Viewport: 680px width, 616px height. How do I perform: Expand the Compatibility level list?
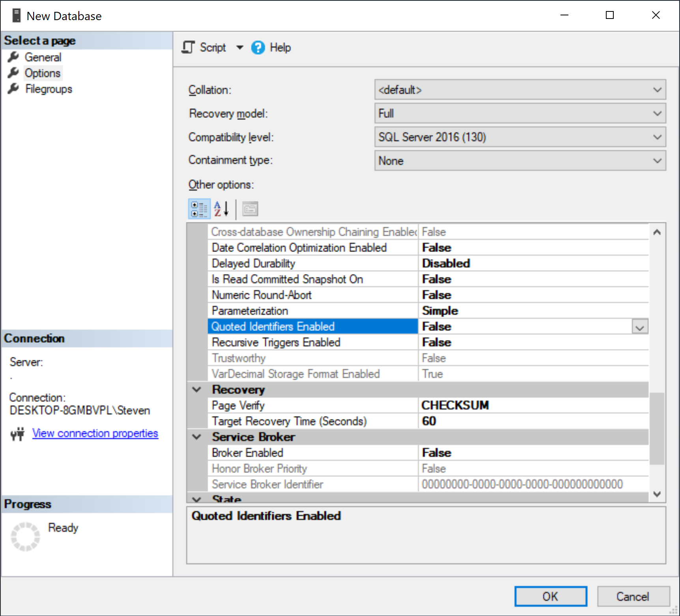coord(656,137)
